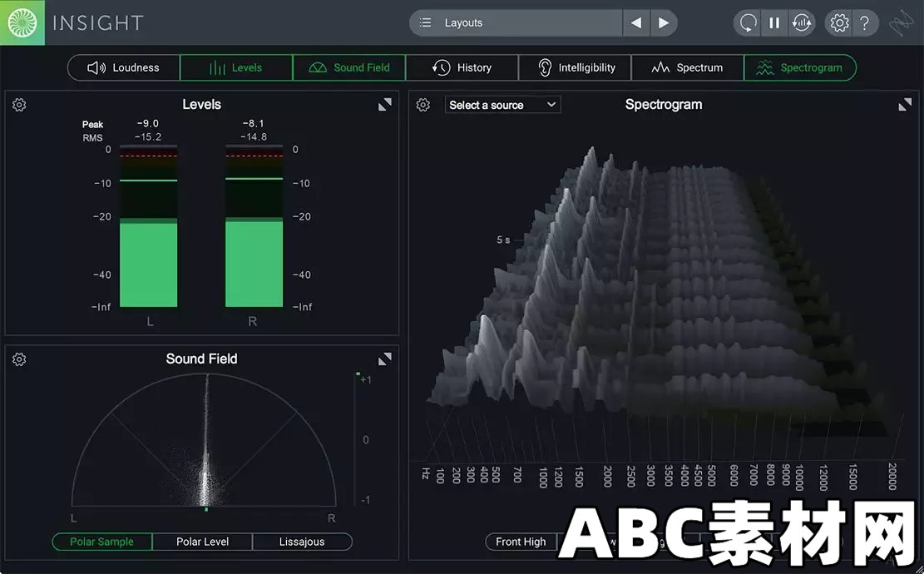The height and width of the screenshot is (574, 924).
Task: Switch Sound Field to Lissajous view
Action: tap(302, 542)
